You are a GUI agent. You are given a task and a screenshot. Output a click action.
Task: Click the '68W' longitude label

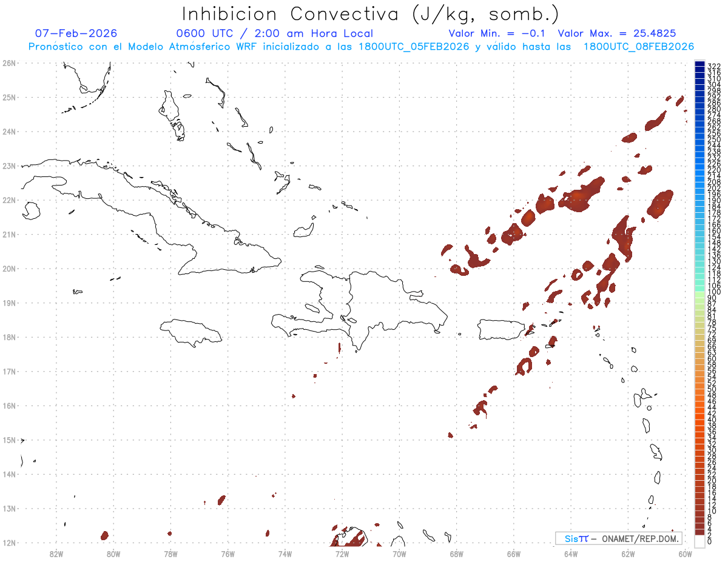tap(456, 554)
